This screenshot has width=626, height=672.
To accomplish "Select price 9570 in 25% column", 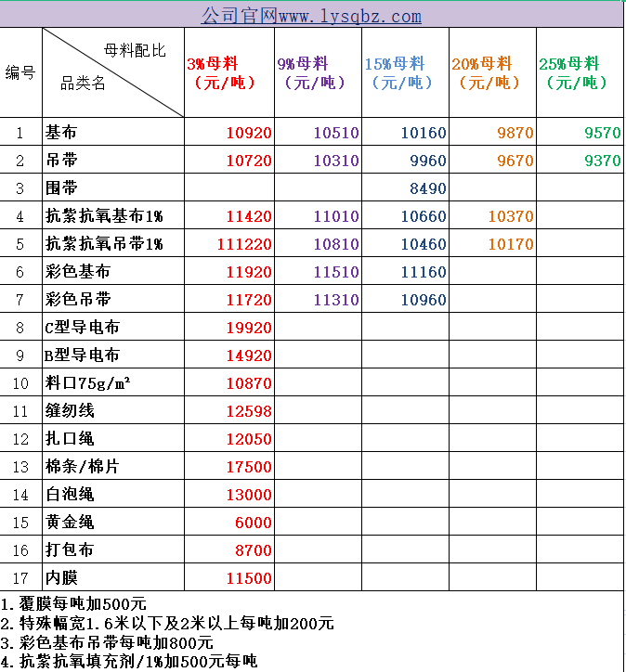I will (x=580, y=132).
